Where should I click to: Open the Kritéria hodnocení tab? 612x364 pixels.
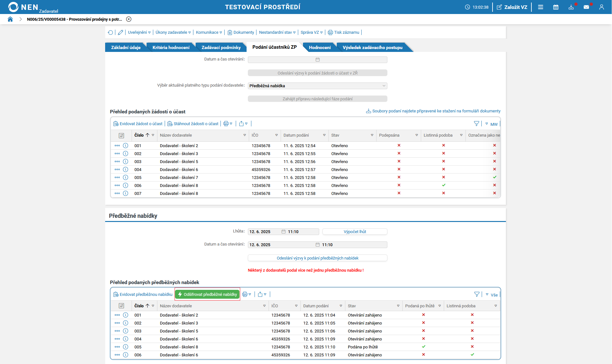(x=171, y=47)
